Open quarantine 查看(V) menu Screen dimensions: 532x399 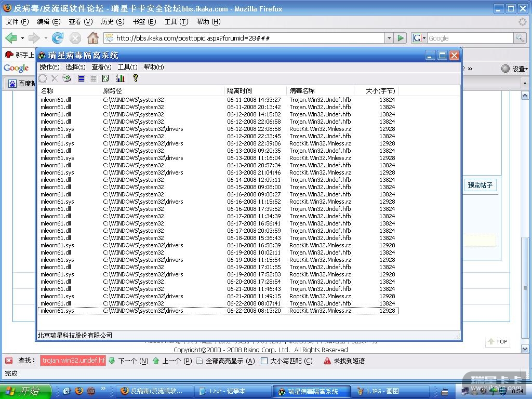click(101, 67)
